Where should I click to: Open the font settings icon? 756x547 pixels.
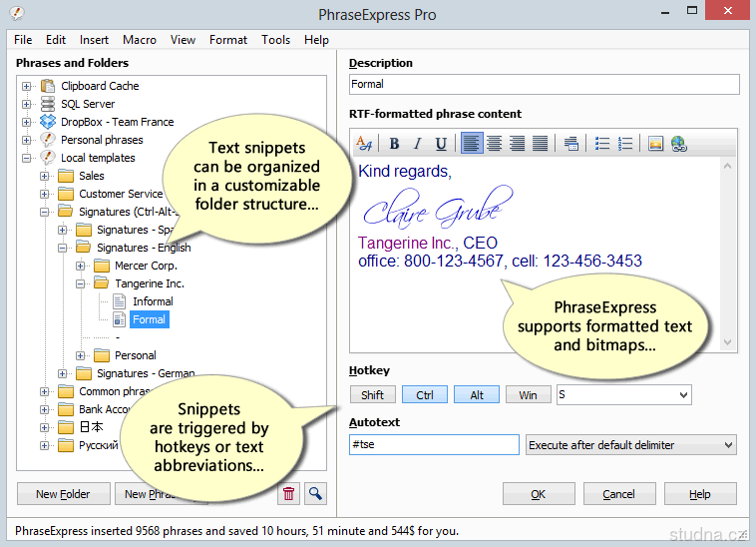[x=364, y=144]
